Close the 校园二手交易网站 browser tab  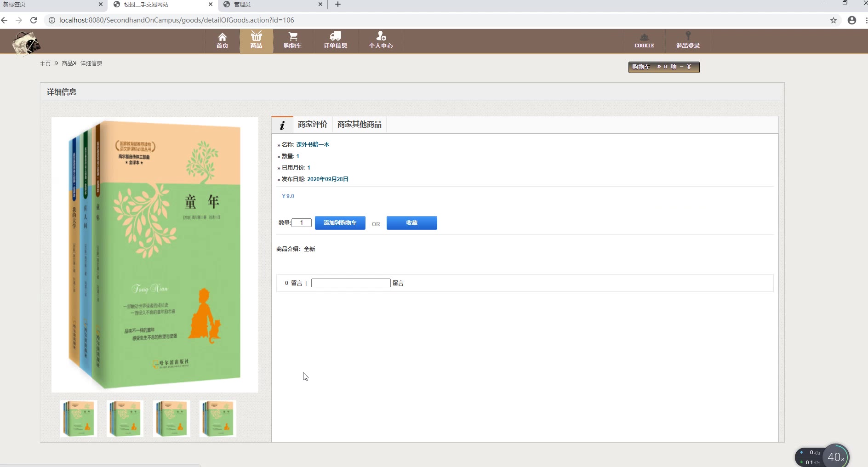pos(211,4)
